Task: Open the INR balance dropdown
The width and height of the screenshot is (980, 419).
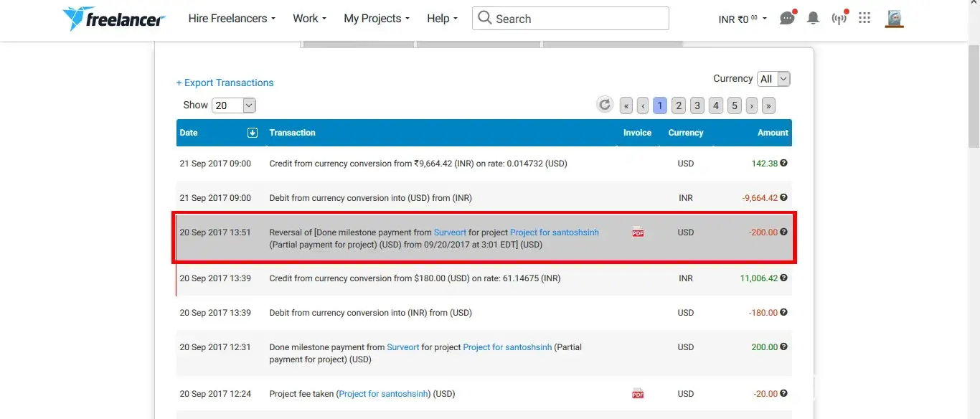Action: coord(743,19)
